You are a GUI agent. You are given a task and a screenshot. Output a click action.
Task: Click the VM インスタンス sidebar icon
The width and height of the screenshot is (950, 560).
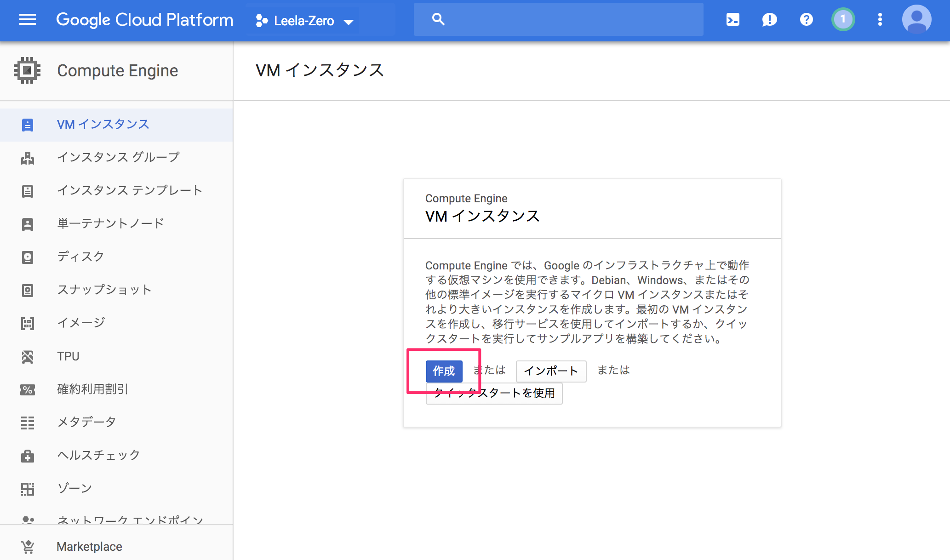pyautogui.click(x=28, y=125)
